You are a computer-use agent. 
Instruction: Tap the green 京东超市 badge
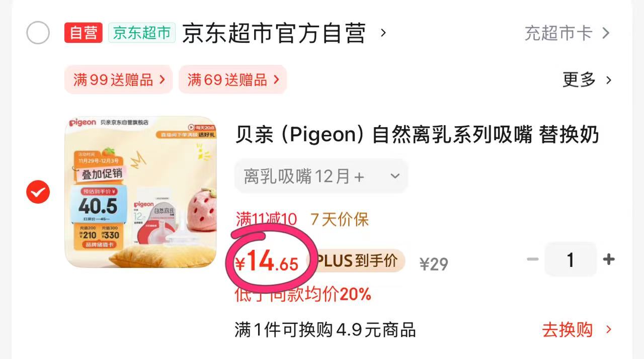point(142,33)
